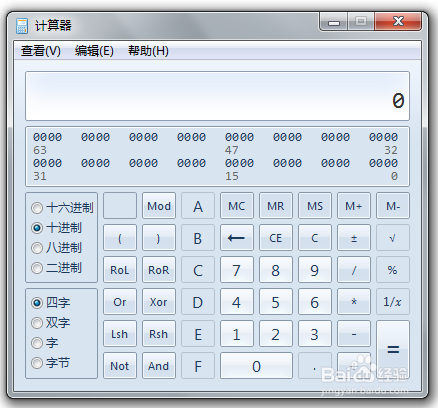The height and width of the screenshot is (408, 438).
Task: Click the main result display showing 0
Action: 217,96
